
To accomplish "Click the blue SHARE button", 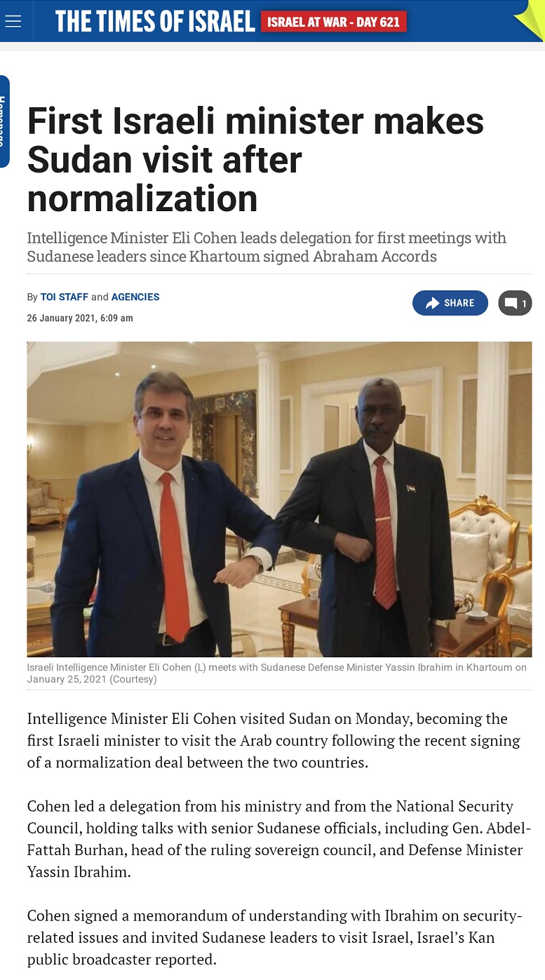I will point(450,303).
